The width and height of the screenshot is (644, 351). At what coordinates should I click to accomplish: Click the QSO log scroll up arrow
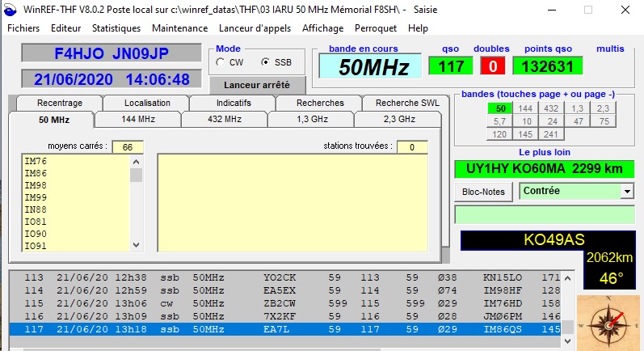(x=567, y=278)
